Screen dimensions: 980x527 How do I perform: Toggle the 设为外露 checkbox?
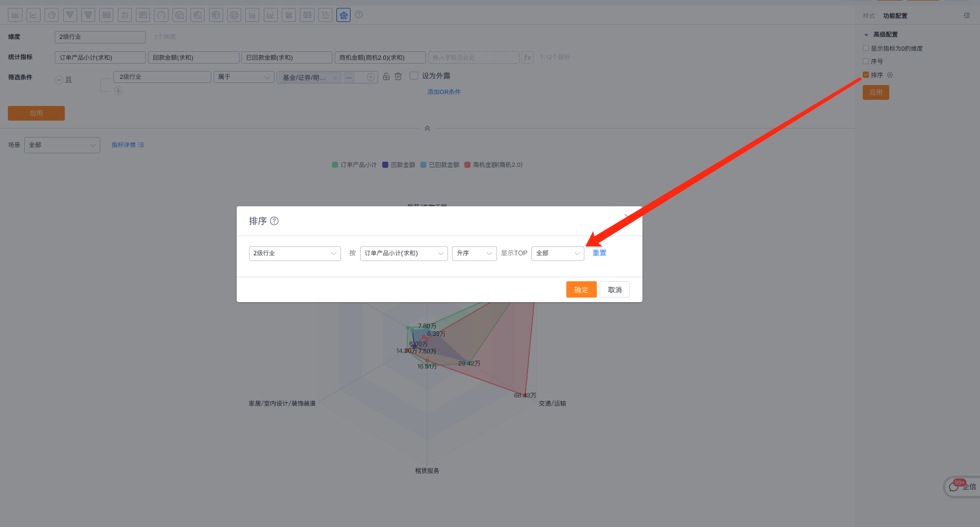(414, 76)
